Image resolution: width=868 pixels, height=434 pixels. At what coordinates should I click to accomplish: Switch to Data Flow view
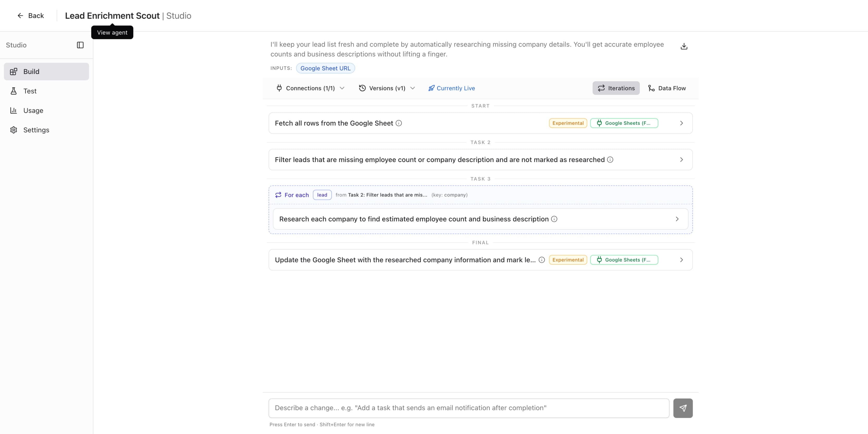pyautogui.click(x=666, y=88)
